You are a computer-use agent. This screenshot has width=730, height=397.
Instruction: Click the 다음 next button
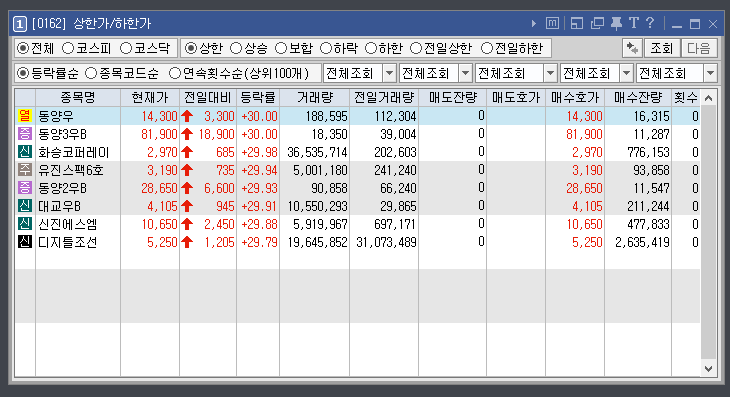click(698, 48)
